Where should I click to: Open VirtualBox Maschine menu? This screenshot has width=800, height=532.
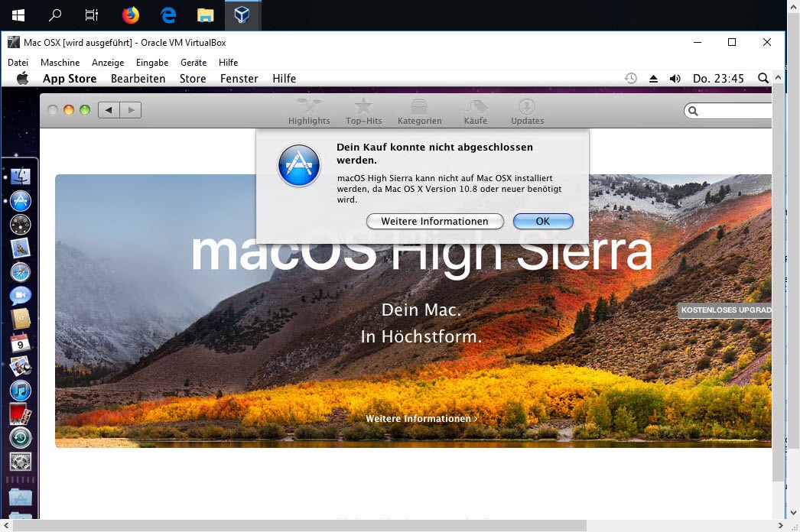click(x=60, y=62)
